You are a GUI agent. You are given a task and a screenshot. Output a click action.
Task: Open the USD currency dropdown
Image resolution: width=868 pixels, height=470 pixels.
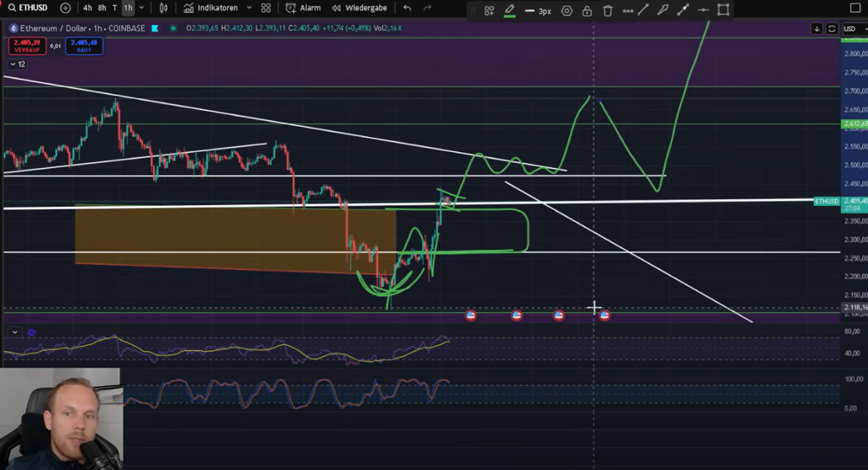pos(855,29)
